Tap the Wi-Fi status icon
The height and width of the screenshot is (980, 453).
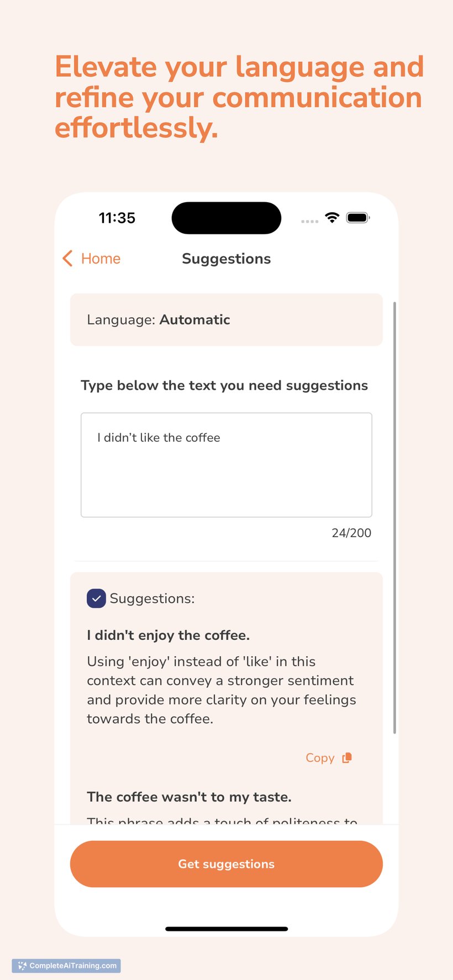[x=332, y=218]
